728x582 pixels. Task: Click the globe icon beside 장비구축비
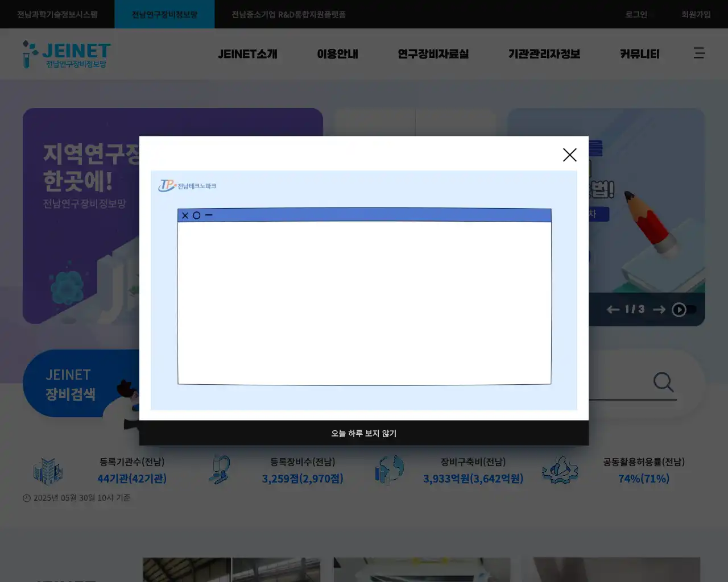tap(390, 470)
